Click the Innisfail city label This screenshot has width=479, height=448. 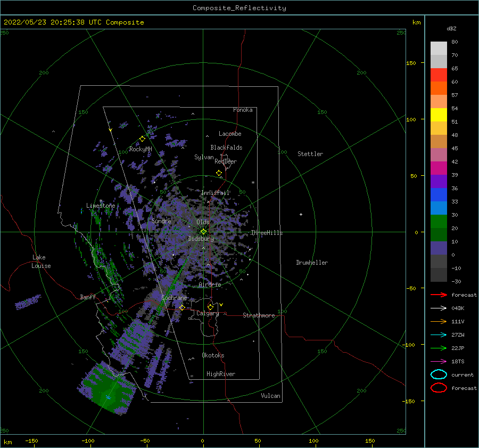(216, 193)
